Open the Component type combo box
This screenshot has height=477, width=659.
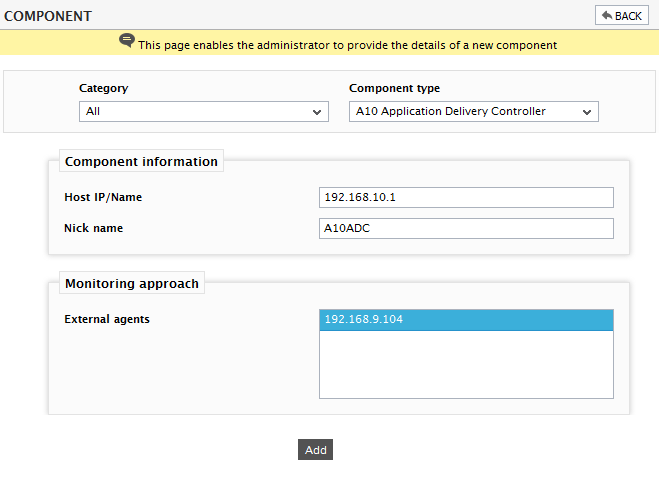click(x=474, y=111)
